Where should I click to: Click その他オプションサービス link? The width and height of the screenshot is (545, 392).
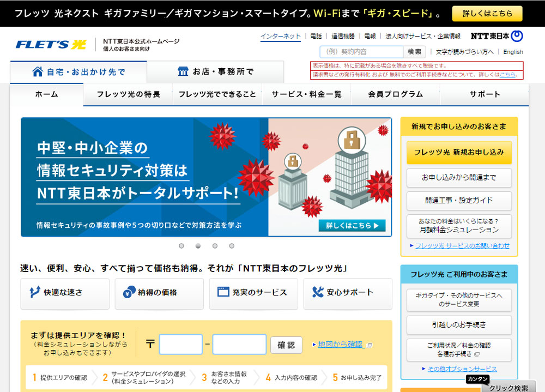click(462, 369)
